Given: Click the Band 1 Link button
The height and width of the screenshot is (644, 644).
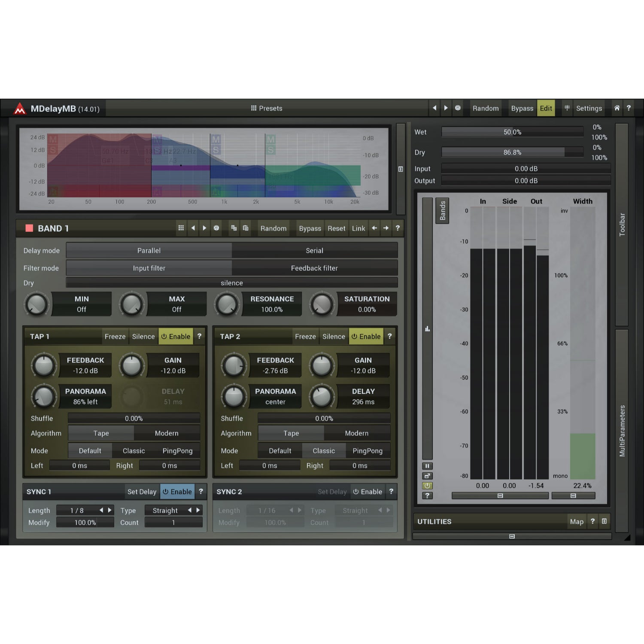Looking at the screenshot, I should pos(358,228).
